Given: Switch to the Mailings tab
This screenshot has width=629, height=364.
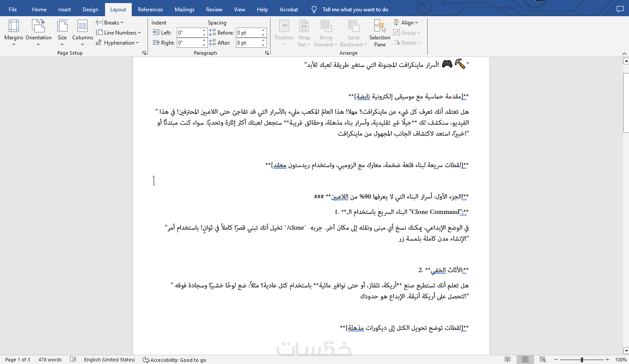Looking at the screenshot, I should point(184,9).
